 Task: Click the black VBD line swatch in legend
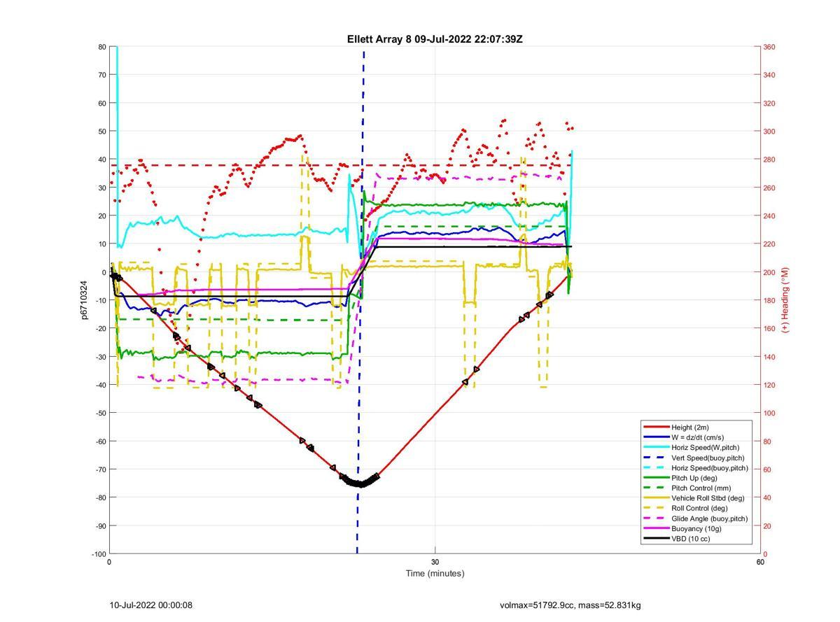click(656, 539)
